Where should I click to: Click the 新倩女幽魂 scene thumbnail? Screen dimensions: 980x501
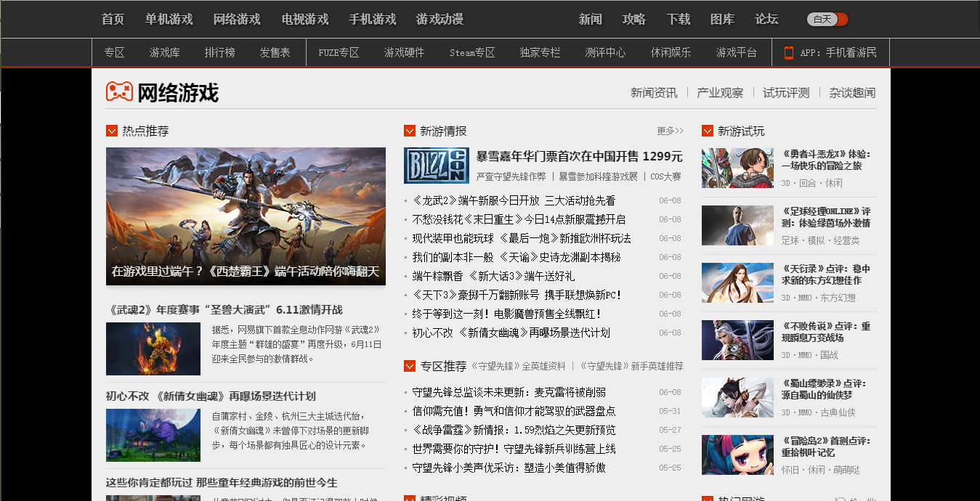pos(153,435)
